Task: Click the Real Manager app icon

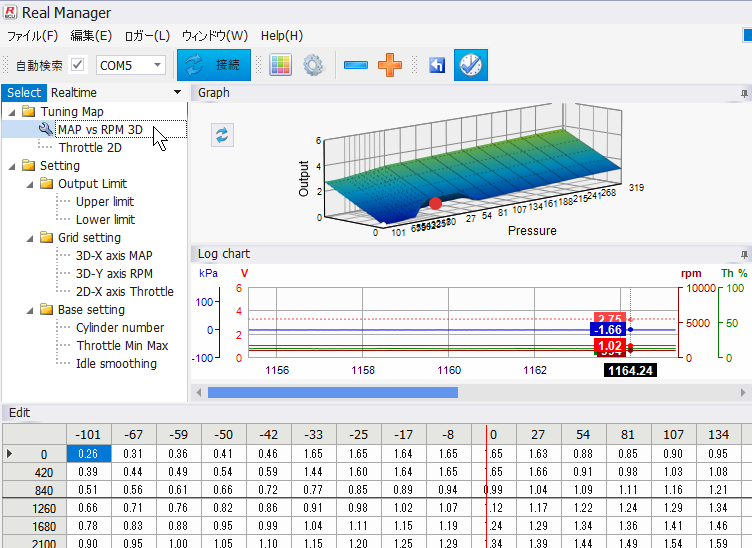Action: tap(10, 12)
